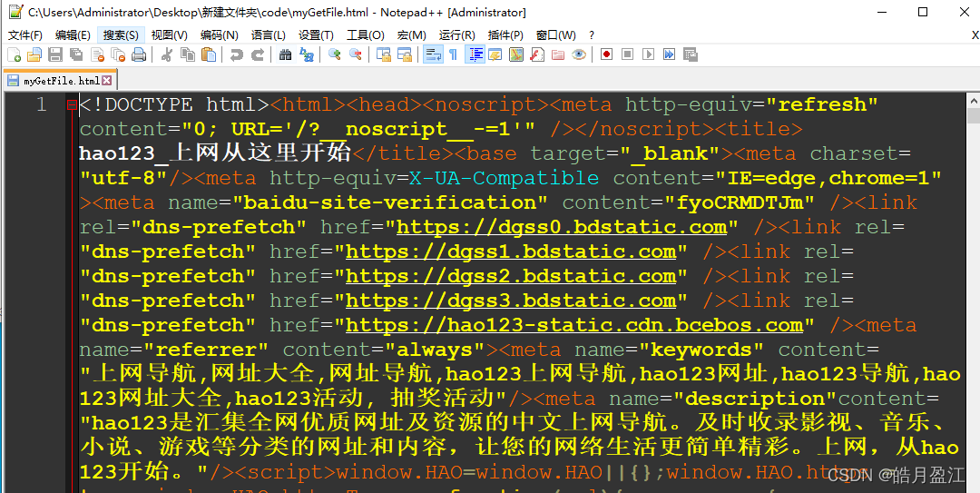The width and height of the screenshot is (980, 493).
Task: Redo the action with the Redo arrow
Action: [x=258, y=55]
